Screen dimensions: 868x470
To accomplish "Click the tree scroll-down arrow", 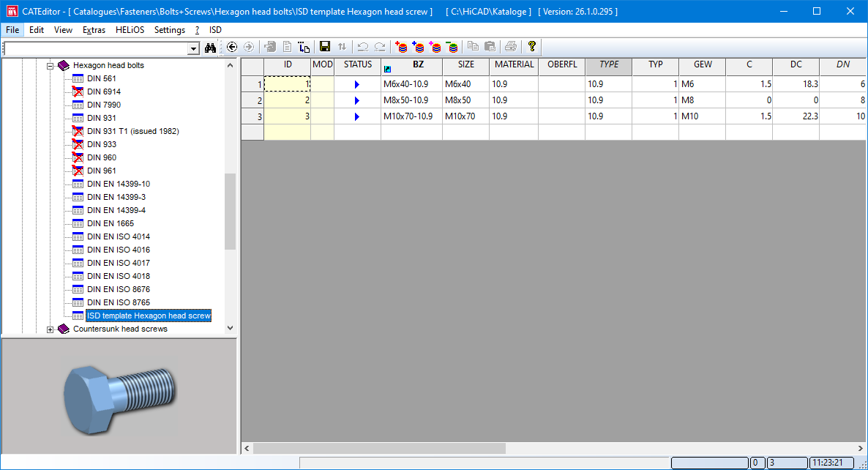I will (231, 328).
